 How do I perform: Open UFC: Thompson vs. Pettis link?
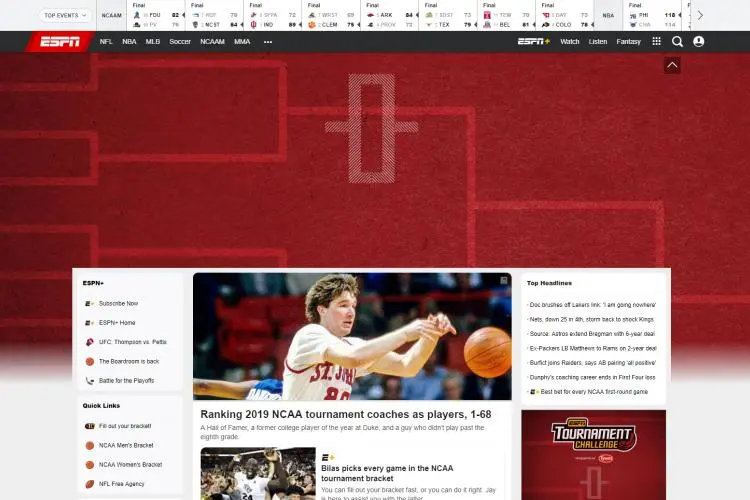click(x=132, y=342)
